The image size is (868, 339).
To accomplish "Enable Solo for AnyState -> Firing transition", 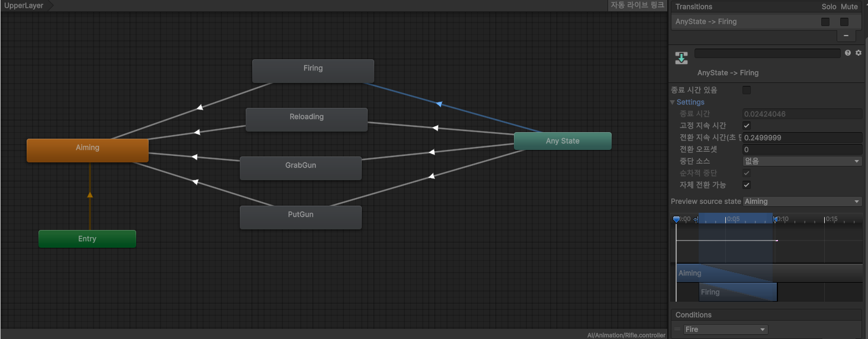I will click(x=825, y=22).
